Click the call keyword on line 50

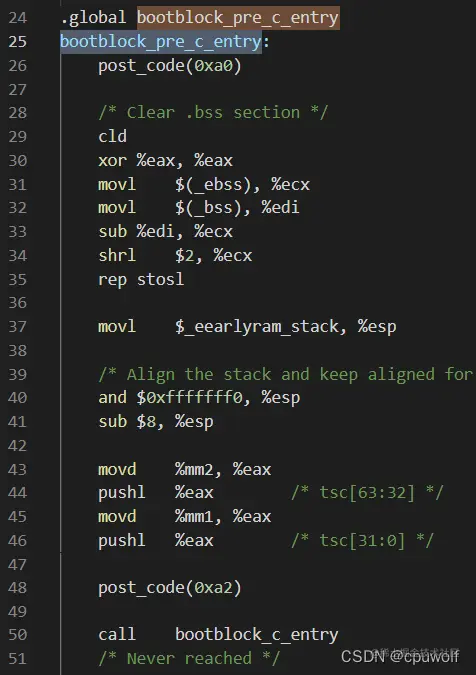(x=117, y=635)
